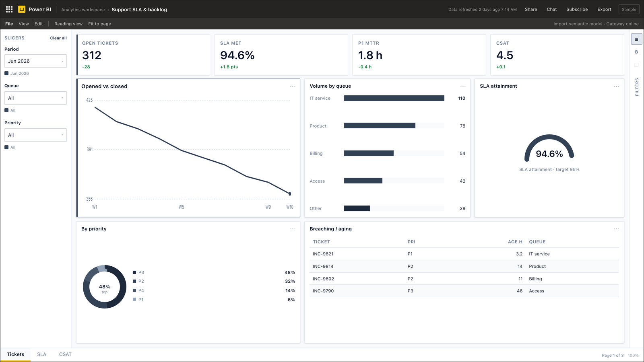Image resolution: width=644 pixels, height=362 pixels.
Task: Click the P3 legend swatch
Action: (x=134, y=272)
